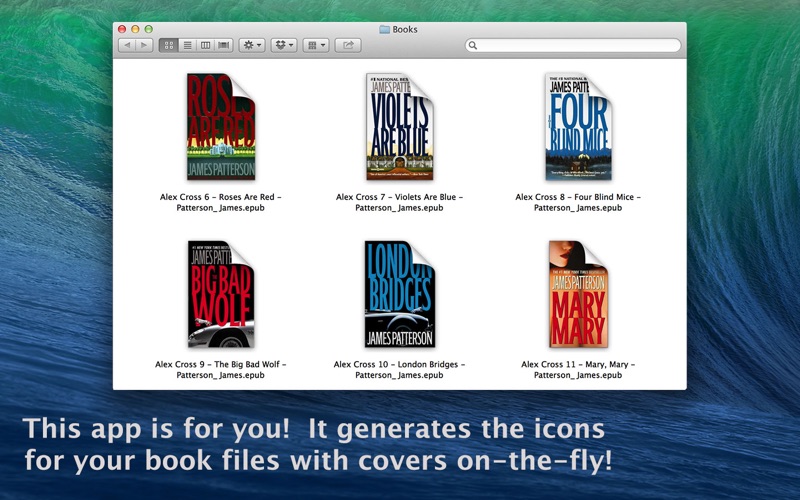
Task: Click the Books folder icon in title bar
Action: point(385,30)
